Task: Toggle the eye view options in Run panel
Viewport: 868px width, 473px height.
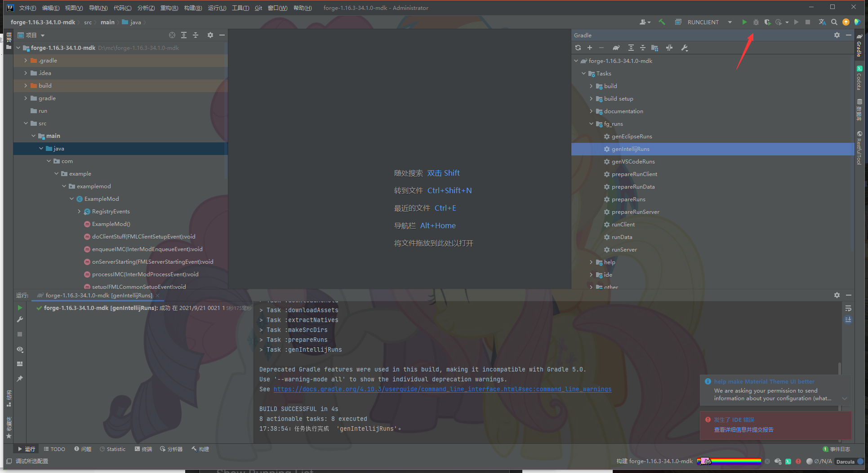Action: [20, 349]
